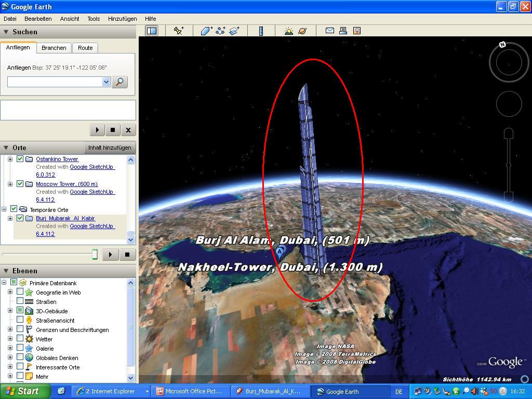Play the Orte places tour
This screenshot has height=399, width=532.
click(110, 255)
